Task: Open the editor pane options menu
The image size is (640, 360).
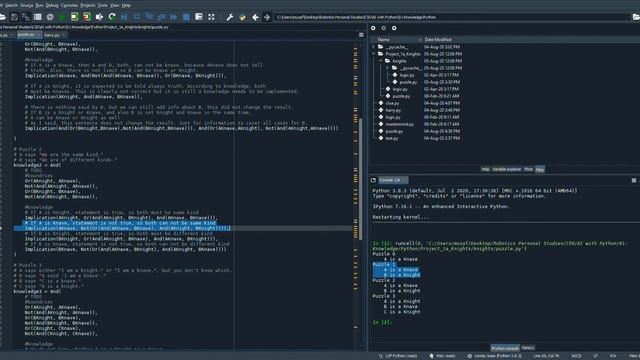Action: tap(361, 35)
